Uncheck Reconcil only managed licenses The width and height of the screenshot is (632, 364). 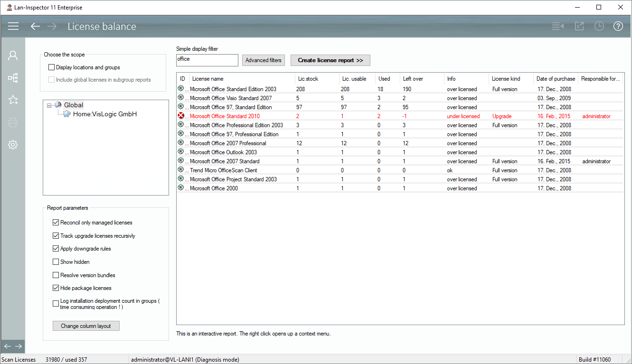coord(56,223)
